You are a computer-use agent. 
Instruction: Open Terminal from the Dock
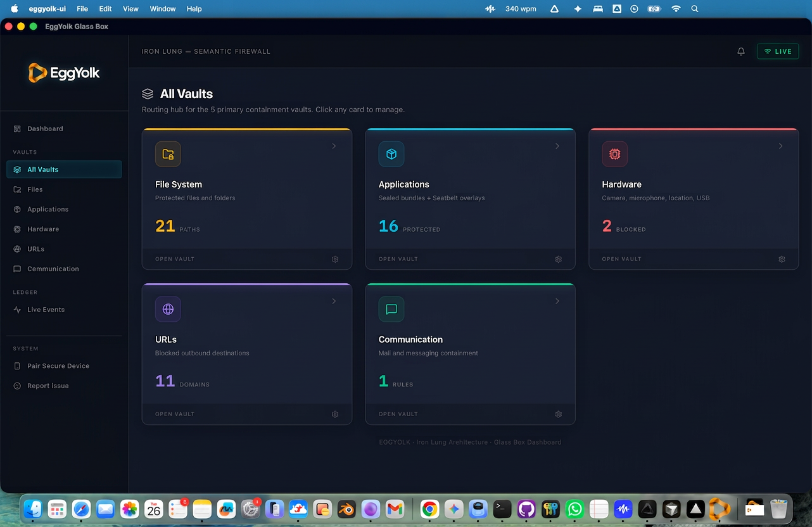pyautogui.click(x=502, y=509)
